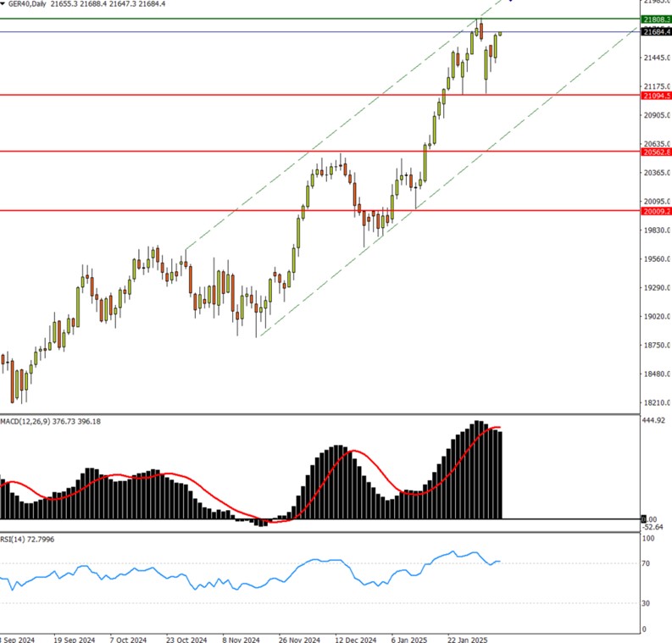Click the red 21094.5 price level tag
Screen dimensions: 672x643
tap(657, 96)
